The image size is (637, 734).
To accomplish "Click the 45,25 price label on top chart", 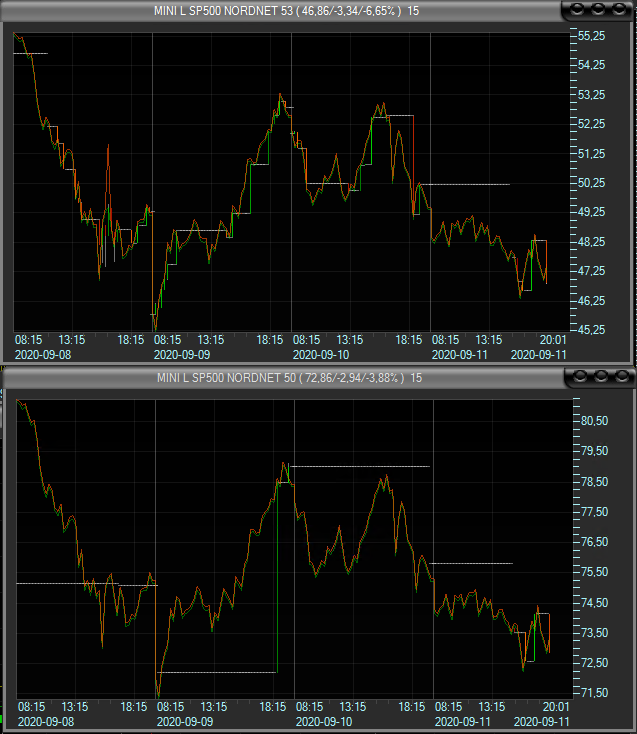I will click(x=592, y=330).
